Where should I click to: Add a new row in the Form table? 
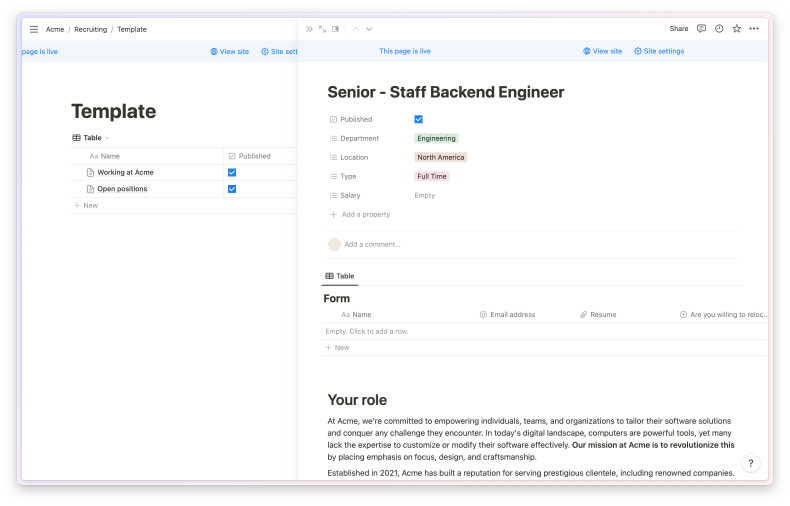338,348
